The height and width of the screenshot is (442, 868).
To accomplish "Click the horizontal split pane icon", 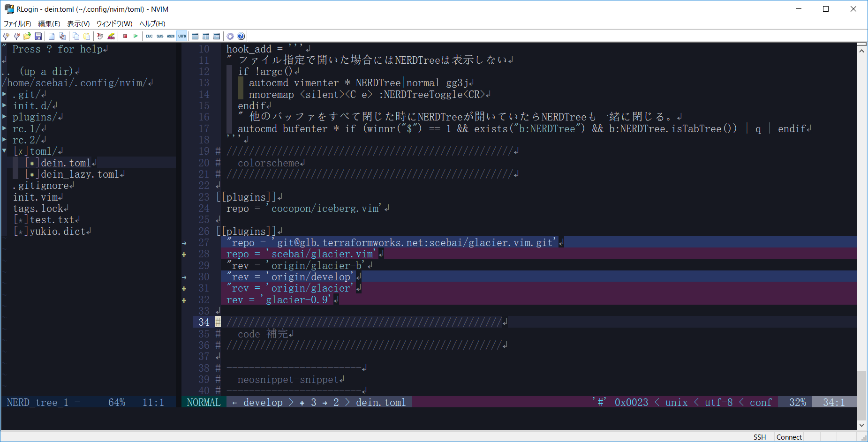I will coord(195,36).
